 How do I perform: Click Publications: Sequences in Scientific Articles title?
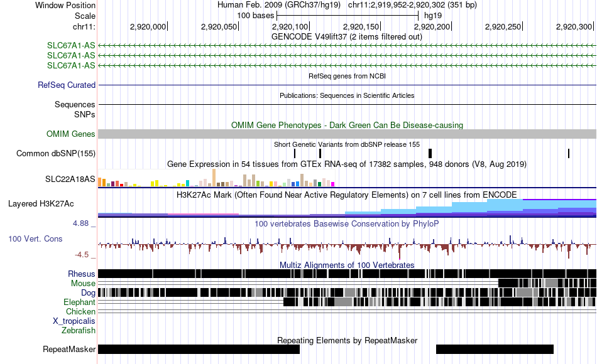347,95
